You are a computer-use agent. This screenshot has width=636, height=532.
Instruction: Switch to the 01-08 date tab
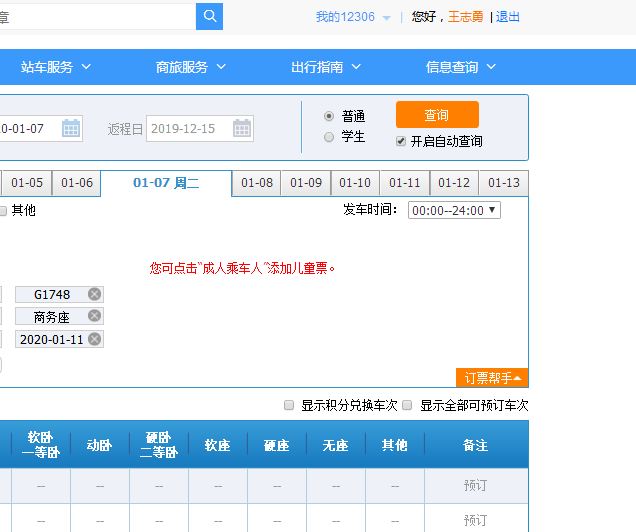pyautogui.click(x=257, y=183)
